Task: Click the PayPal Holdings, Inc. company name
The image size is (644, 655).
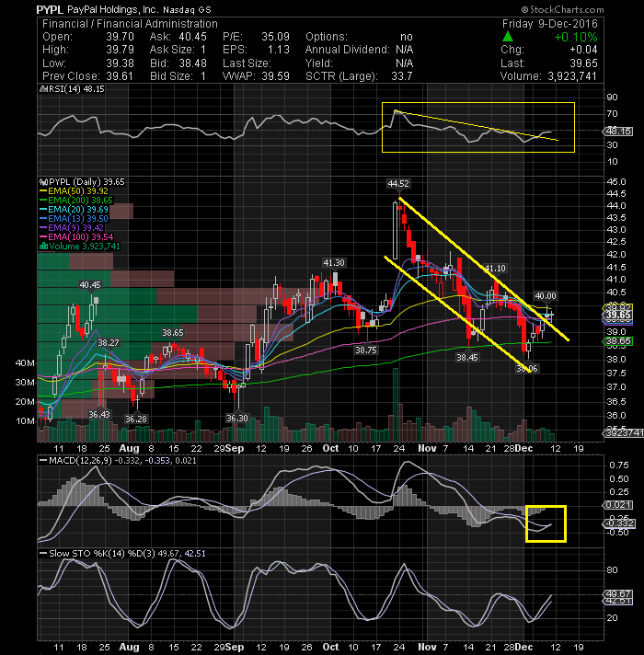Action: point(112,9)
